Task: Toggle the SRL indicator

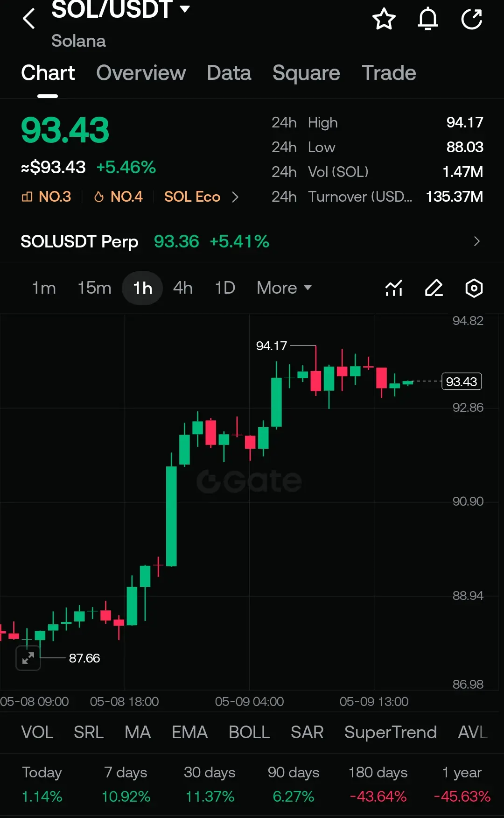Action: (89, 732)
